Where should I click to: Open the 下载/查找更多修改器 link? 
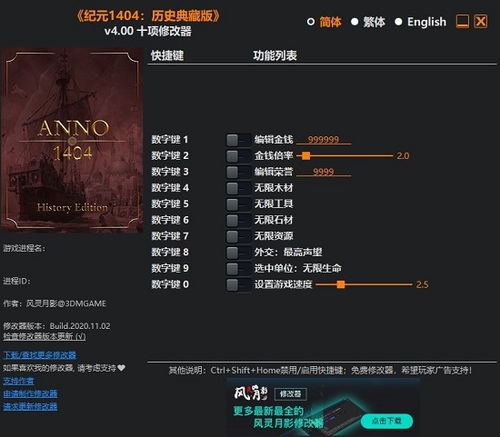pyautogui.click(x=40, y=355)
